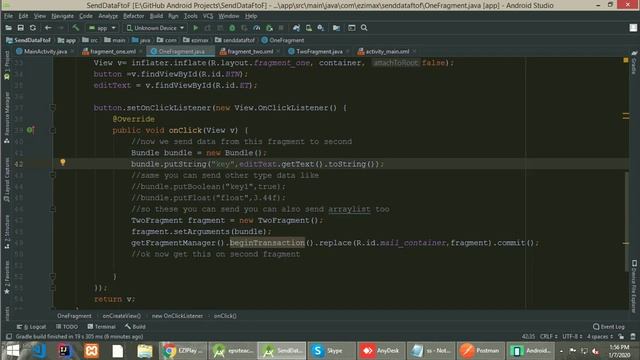Place cursor on bundle.putString code line
The width and height of the screenshot is (640, 360).
pos(257,164)
